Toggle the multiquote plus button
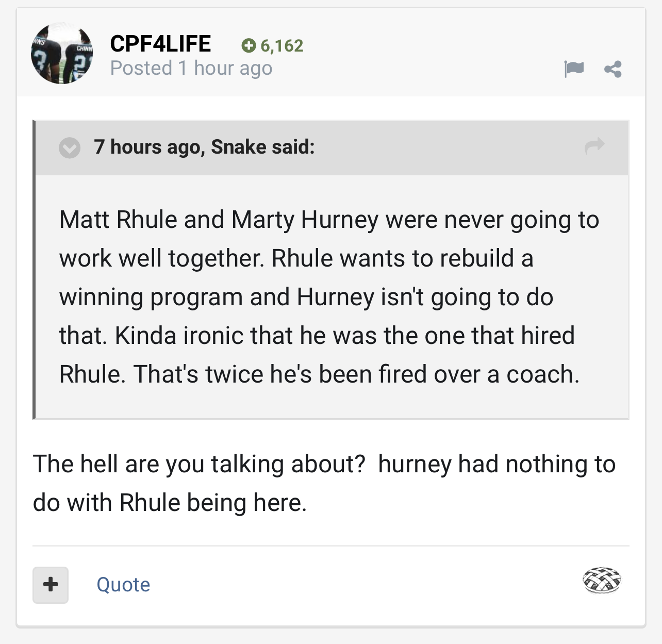The height and width of the screenshot is (644, 662). 51,585
